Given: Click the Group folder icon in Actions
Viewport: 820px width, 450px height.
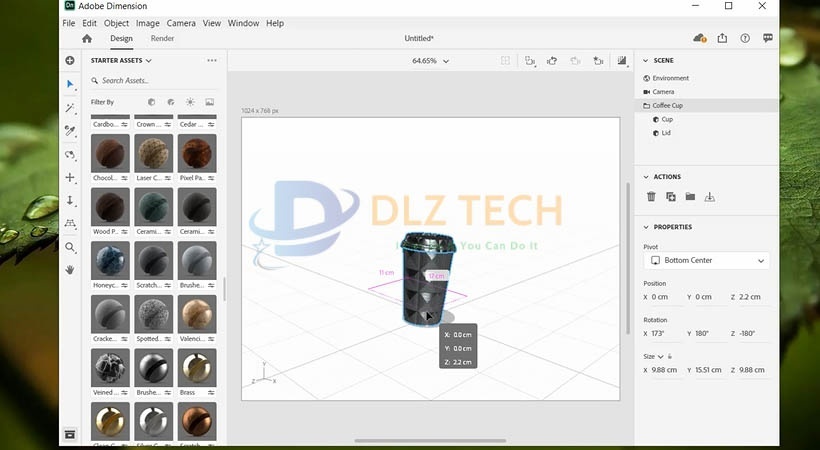Looking at the screenshot, I should (690, 197).
